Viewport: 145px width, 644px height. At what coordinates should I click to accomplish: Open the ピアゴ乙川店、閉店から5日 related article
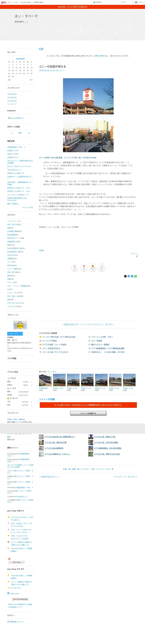[105, 437]
